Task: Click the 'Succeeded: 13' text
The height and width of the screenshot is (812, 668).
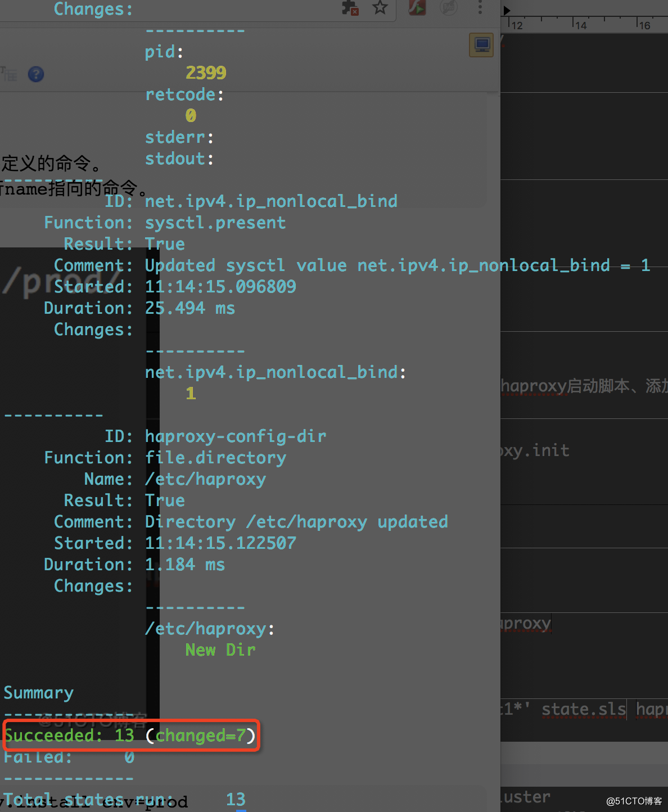Action: 69,736
